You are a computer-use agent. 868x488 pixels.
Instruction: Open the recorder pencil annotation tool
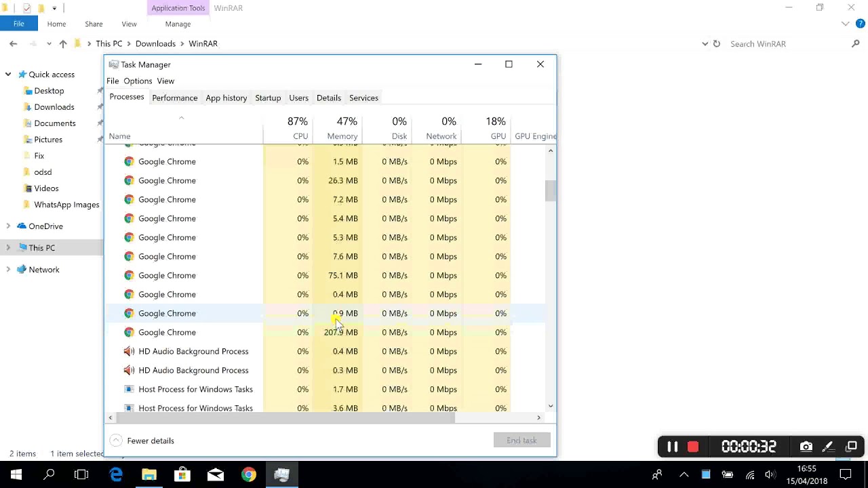pos(828,447)
